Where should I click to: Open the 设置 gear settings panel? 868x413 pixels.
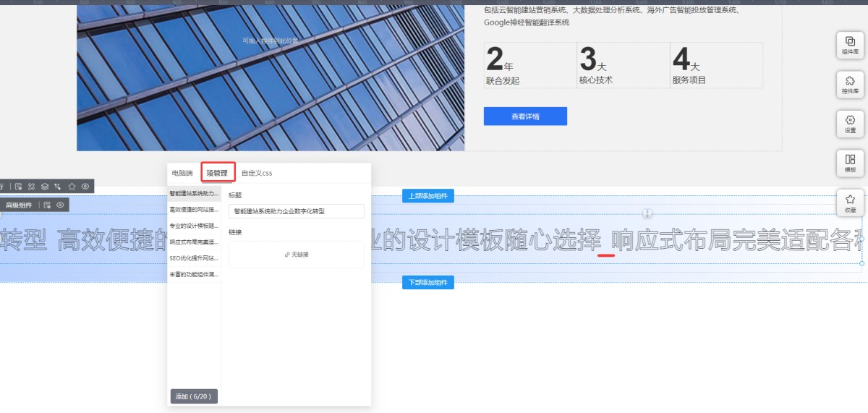(x=850, y=123)
